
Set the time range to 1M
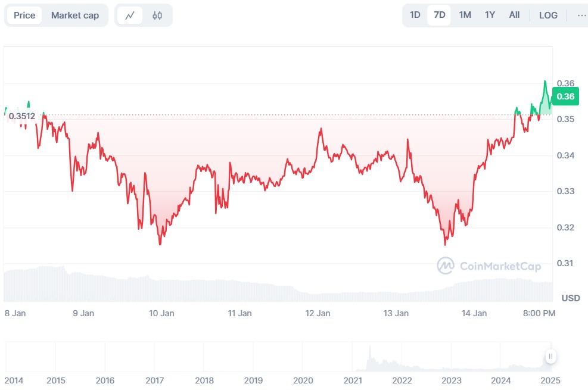pos(465,15)
